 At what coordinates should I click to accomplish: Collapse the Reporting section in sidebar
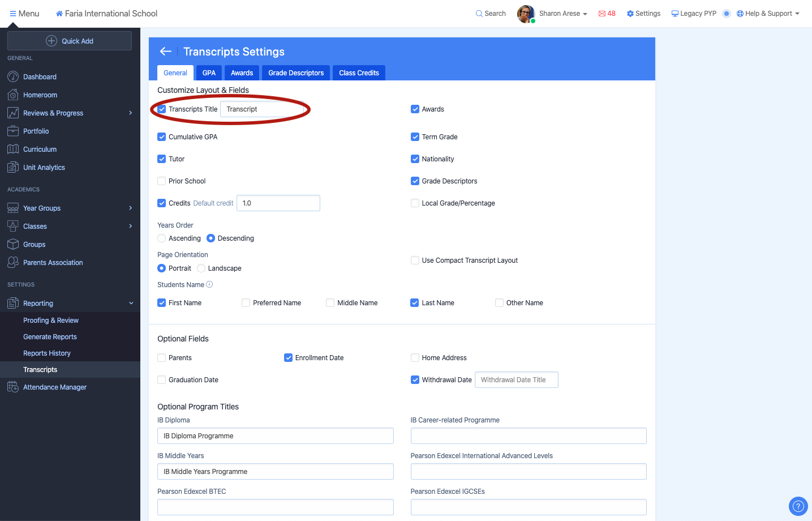point(131,304)
